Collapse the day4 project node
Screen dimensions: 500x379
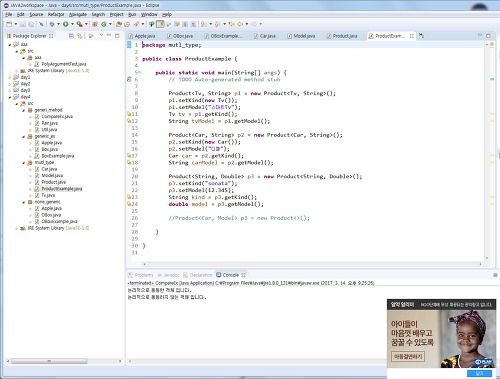(10, 97)
